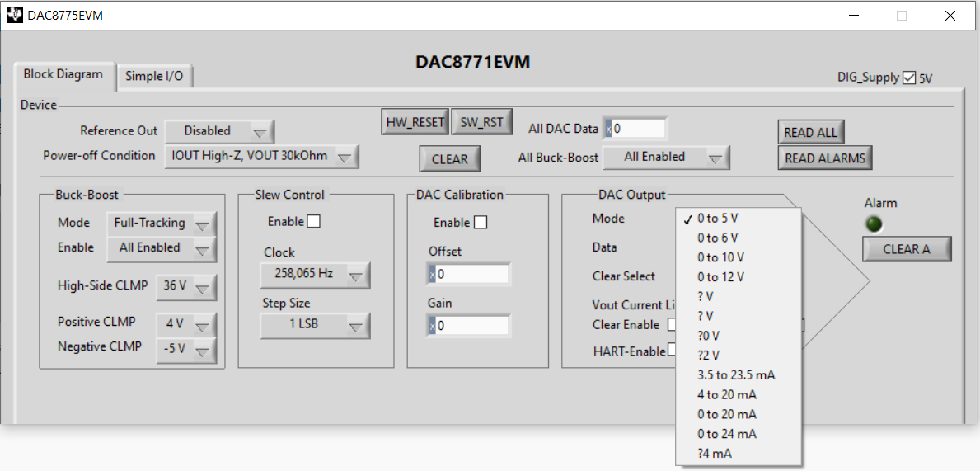The width and height of the screenshot is (980, 471).
Task: Switch to the Simple I/O tab
Action: click(154, 77)
